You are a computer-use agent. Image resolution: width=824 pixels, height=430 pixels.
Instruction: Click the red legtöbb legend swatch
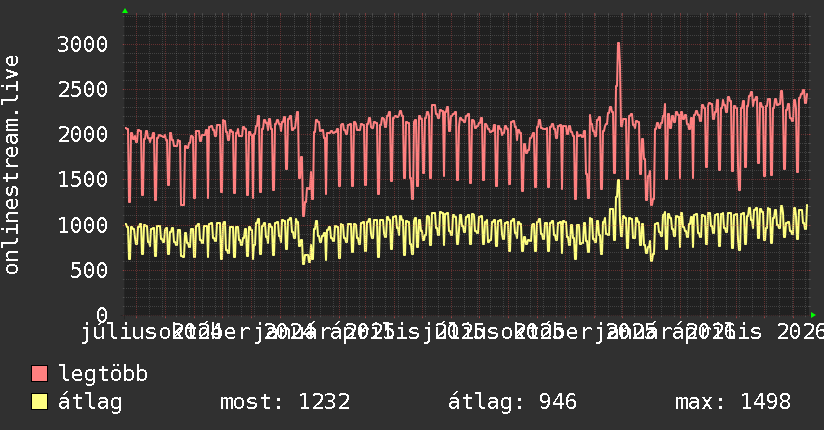[39, 374]
